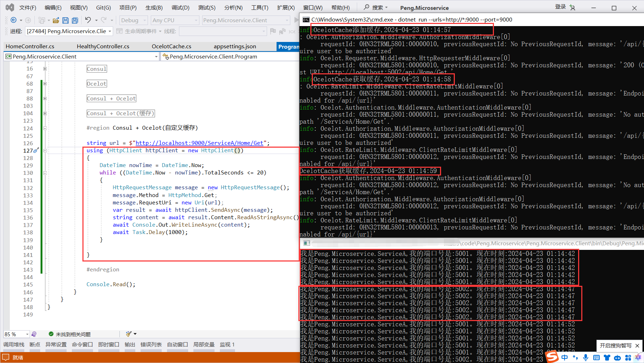
Task: Click the 登录 sign-in button
Action: point(561,7)
